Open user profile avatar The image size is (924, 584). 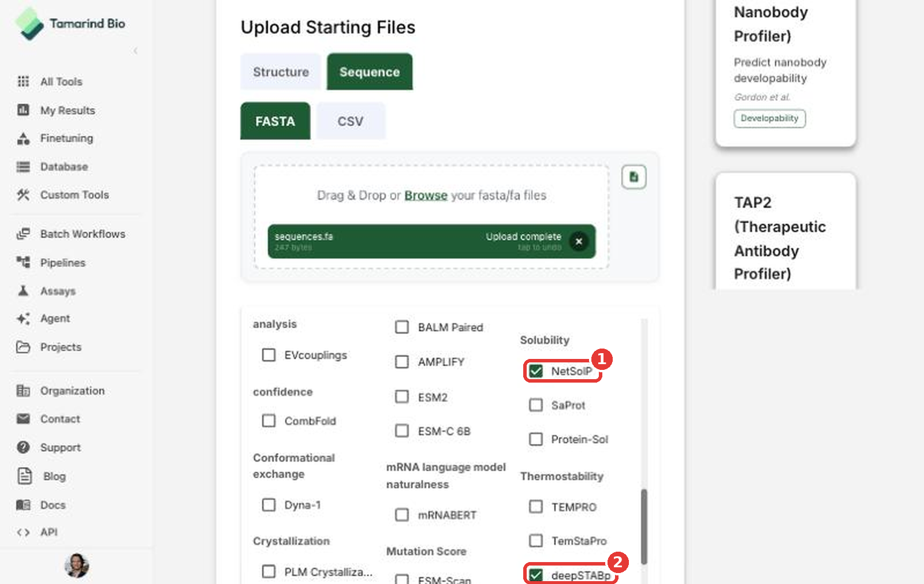pos(76,566)
